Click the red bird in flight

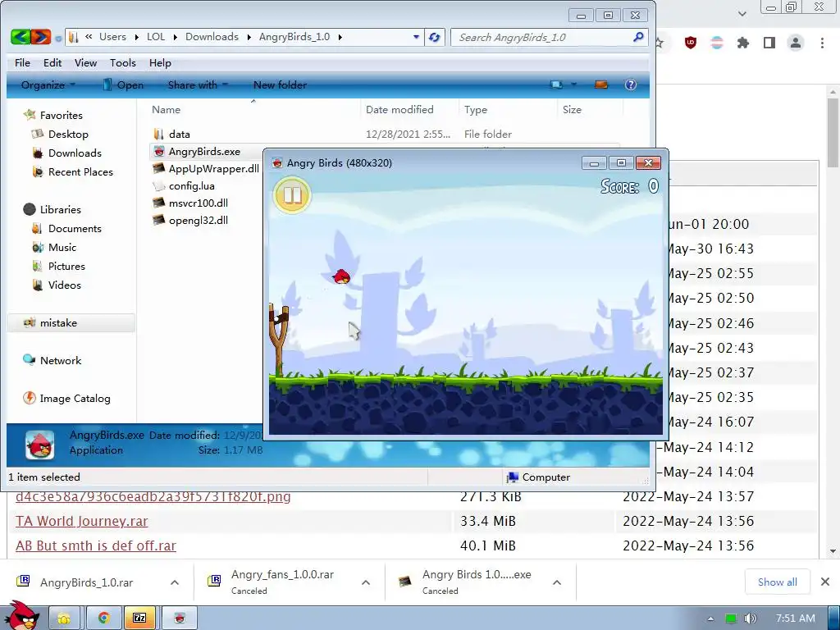(x=341, y=276)
